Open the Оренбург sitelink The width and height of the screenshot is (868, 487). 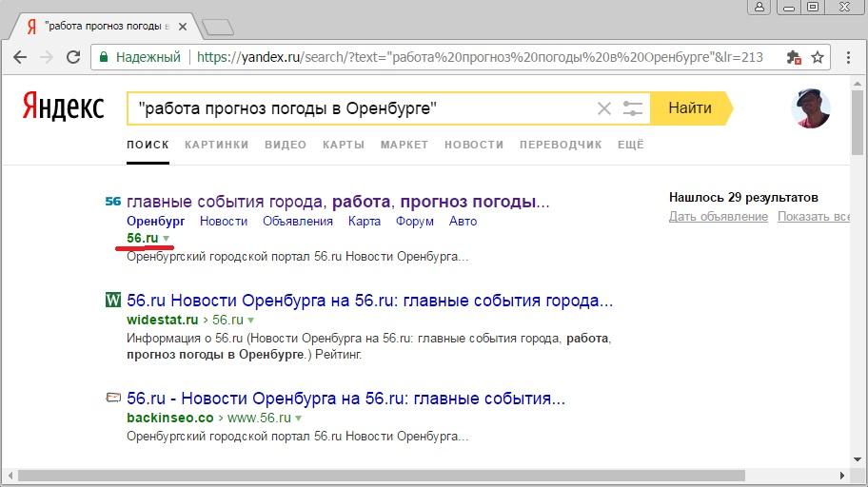click(155, 222)
